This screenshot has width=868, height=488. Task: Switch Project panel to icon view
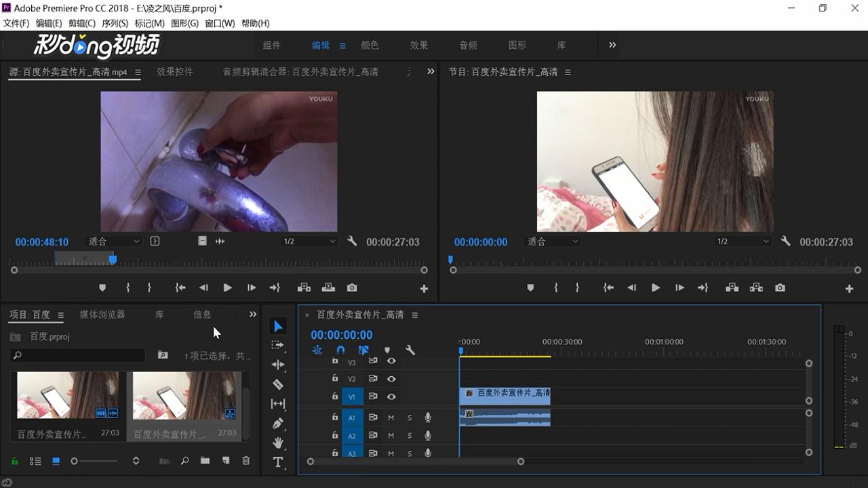[56, 461]
